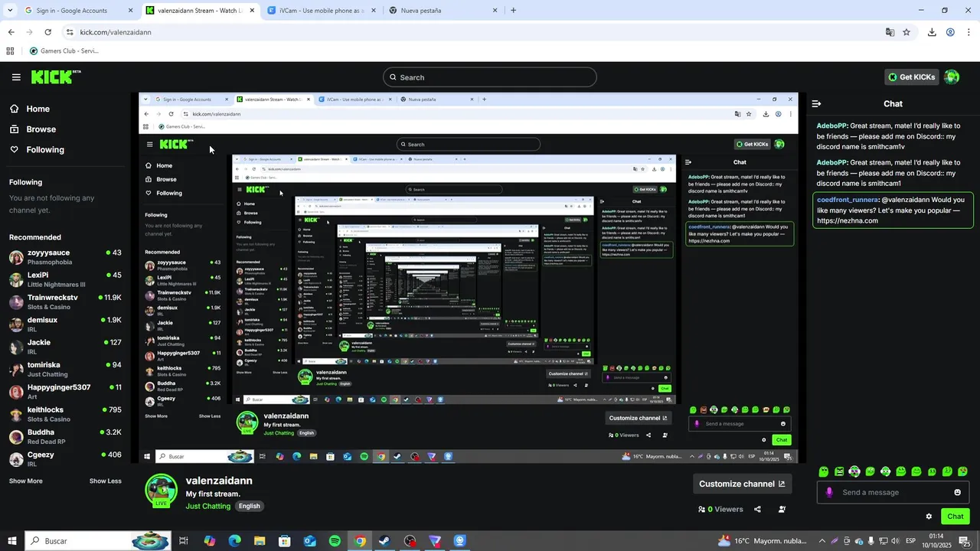This screenshot has height=551, width=980.
Task: Open chat settings gear icon
Action: 929,517
